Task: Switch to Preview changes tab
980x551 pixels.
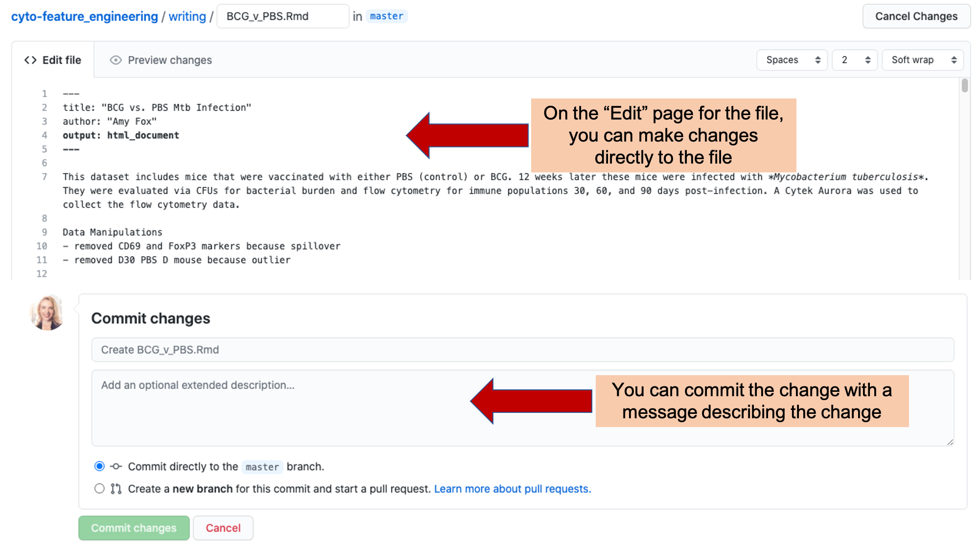Action: tap(161, 60)
